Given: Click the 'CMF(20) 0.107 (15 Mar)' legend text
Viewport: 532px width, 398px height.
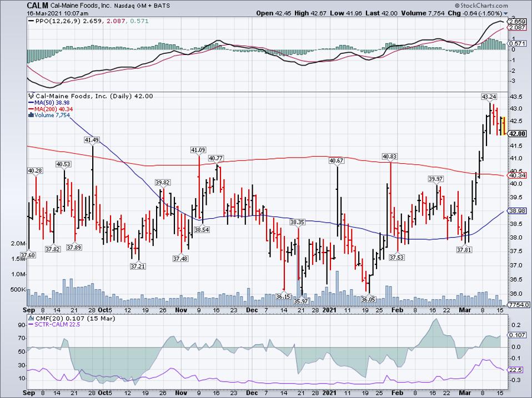Looking at the screenshot, I should [75, 318].
